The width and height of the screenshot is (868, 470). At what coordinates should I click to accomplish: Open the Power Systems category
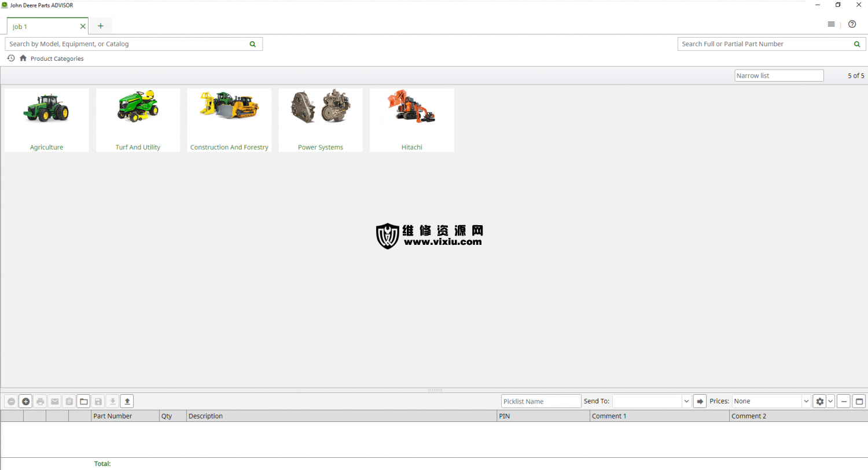point(321,120)
